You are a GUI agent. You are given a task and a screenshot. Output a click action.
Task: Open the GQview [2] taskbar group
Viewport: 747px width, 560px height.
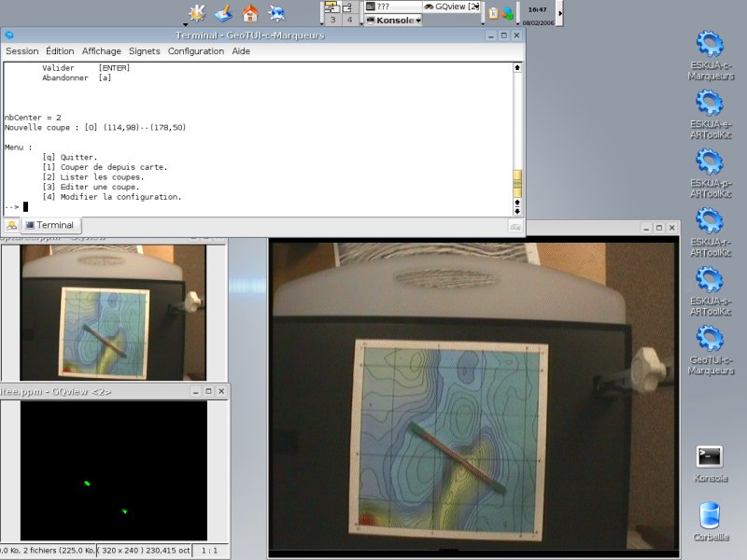click(x=451, y=7)
